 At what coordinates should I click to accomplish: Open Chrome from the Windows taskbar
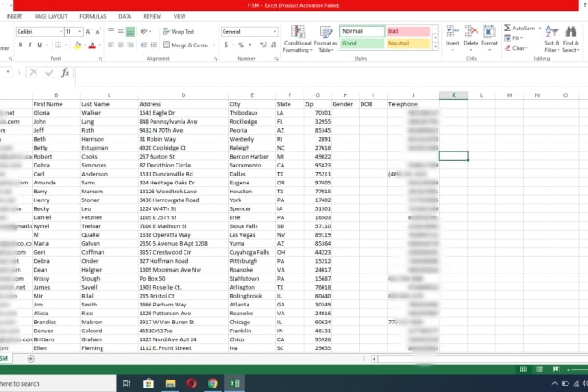click(213, 383)
